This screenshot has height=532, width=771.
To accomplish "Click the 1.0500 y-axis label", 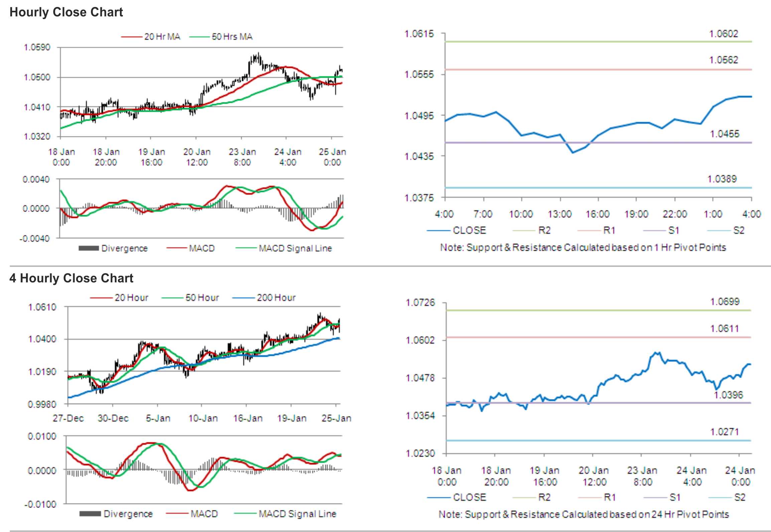I will [x=37, y=77].
